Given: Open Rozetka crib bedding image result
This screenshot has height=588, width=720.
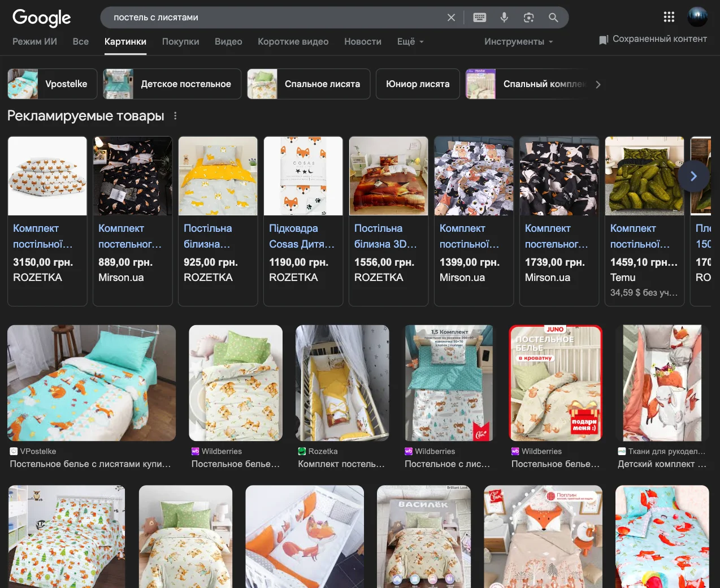Looking at the screenshot, I should [342, 383].
